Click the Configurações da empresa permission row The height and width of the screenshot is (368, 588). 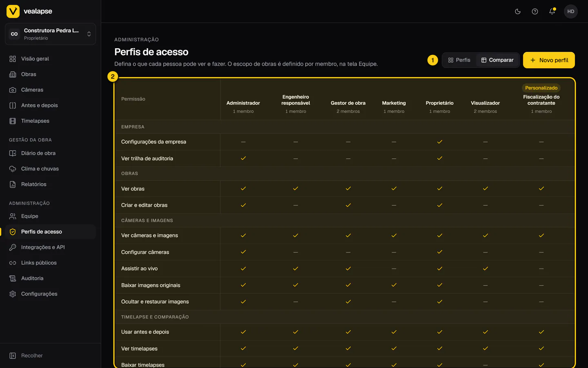click(x=345, y=142)
